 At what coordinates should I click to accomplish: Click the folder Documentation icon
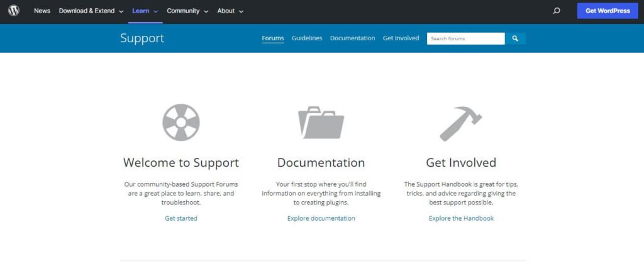(321, 123)
